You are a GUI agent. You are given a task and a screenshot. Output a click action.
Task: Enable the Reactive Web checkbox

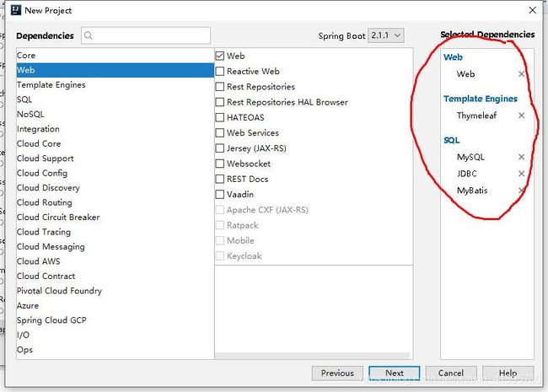(220, 72)
